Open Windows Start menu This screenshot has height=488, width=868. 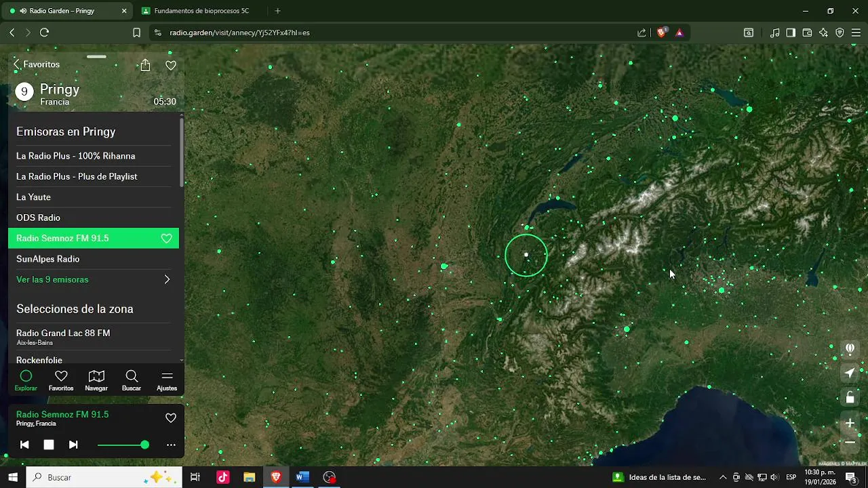click(x=12, y=477)
